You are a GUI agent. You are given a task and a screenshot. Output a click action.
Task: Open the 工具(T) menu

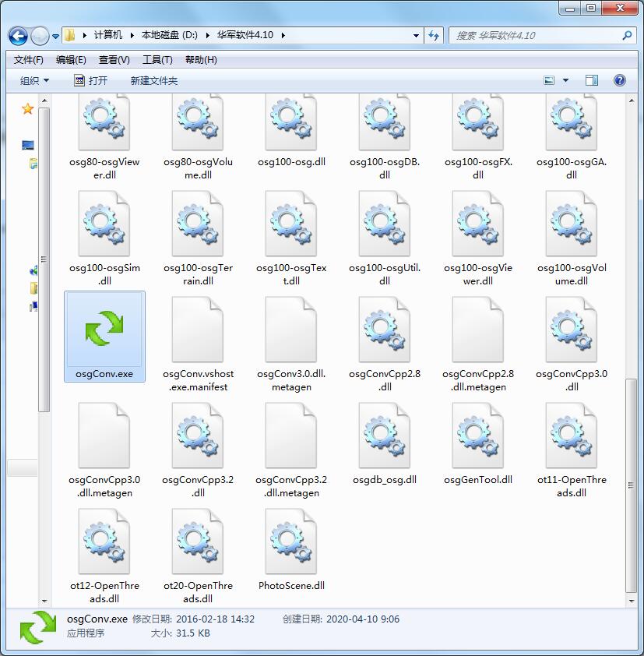coord(157,60)
